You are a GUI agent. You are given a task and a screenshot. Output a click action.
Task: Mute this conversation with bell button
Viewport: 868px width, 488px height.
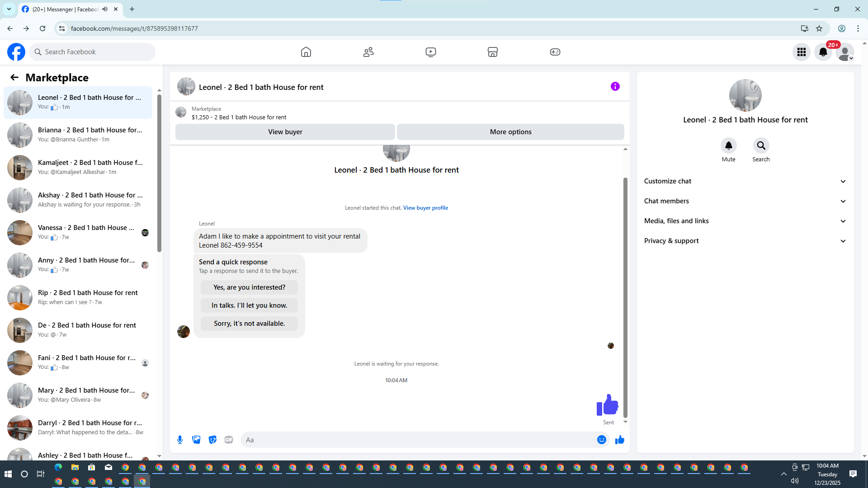point(728,145)
